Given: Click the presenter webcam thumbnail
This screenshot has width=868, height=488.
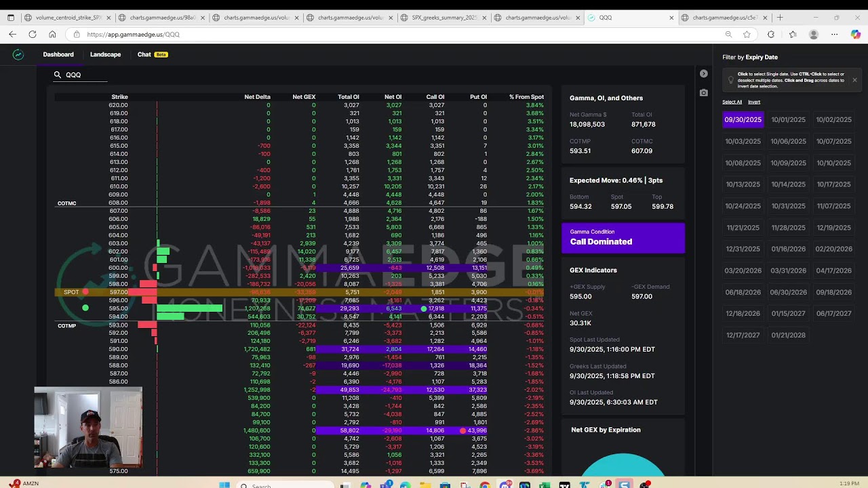Looking at the screenshot, I should (x=88, y=428).
